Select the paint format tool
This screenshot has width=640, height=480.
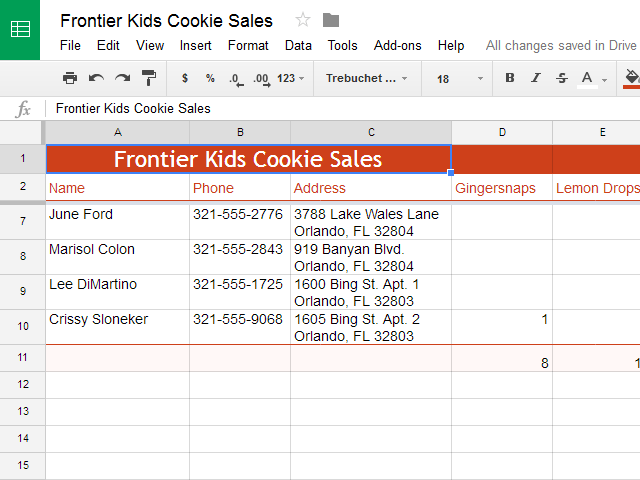pos(148,78)
